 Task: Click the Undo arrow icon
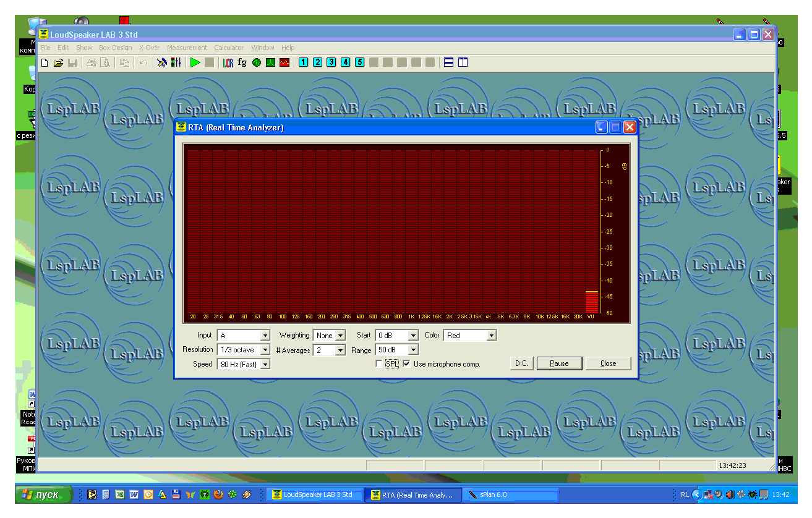click(143, 62)
